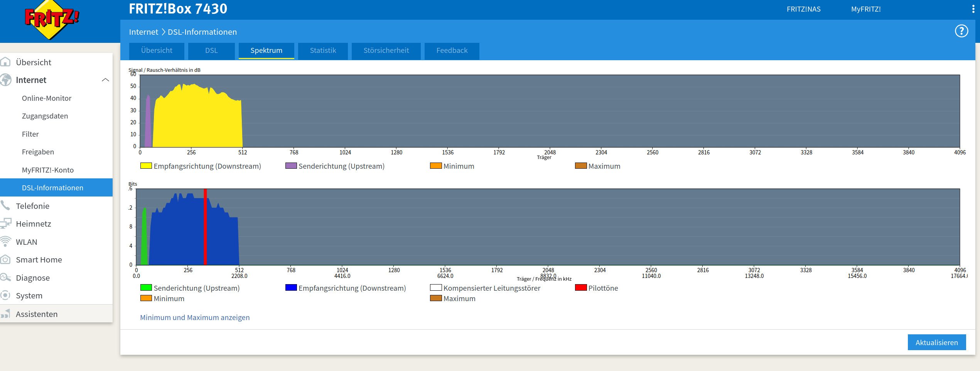Click the Übersicht home icon in sidebar

[5, 62]
